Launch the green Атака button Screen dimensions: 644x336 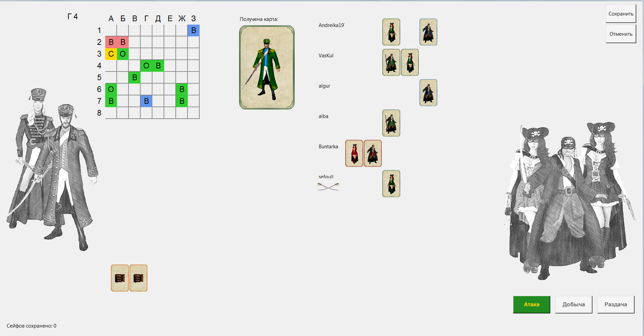[531, 304]
